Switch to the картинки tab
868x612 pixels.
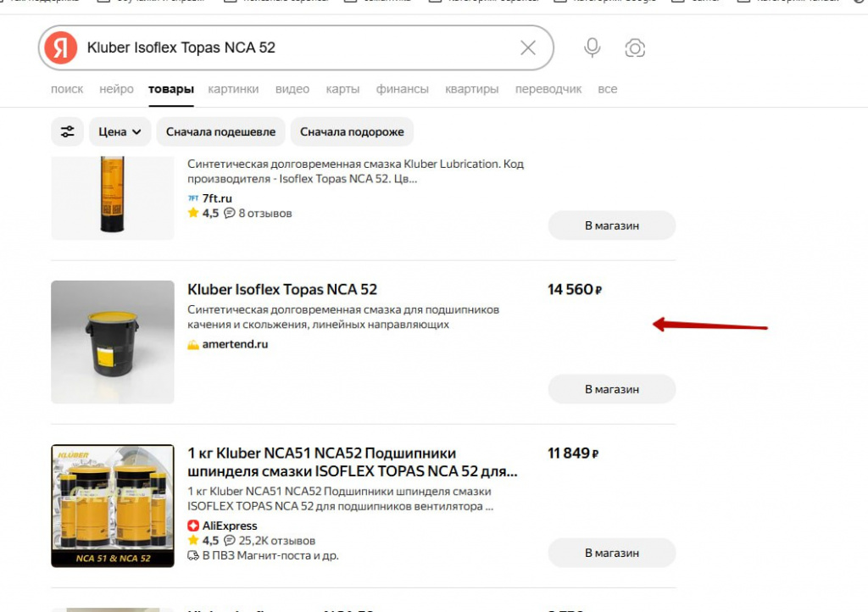coord(233,89)
